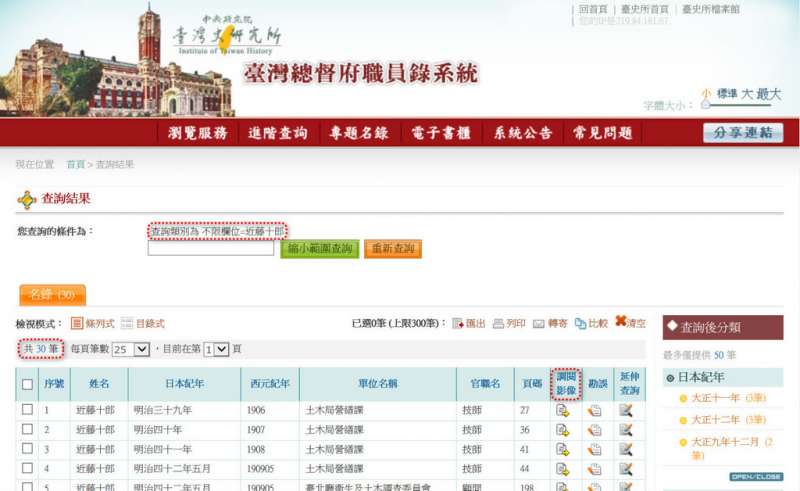Sort by the 姓名 column header
The width and height of the screenshot is (800, 491).
99,384
